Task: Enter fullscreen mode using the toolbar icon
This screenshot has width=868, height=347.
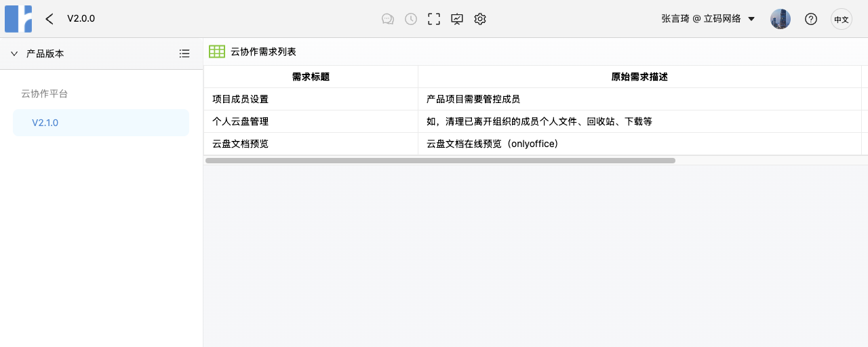Action: point(434,19)
